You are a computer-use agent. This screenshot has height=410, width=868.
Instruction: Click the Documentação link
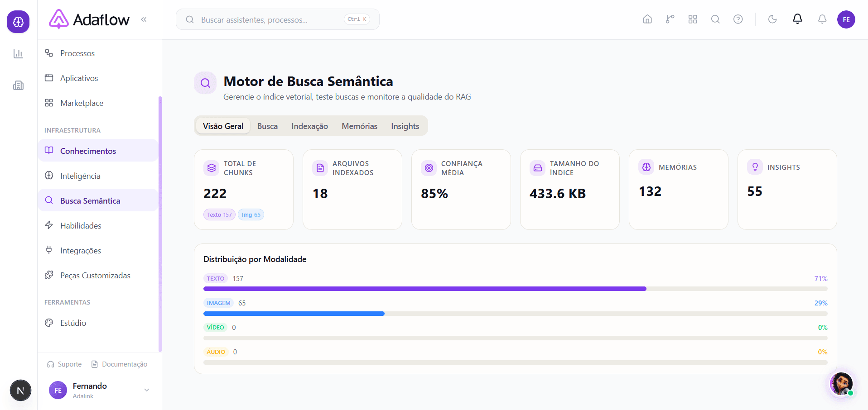120,364
